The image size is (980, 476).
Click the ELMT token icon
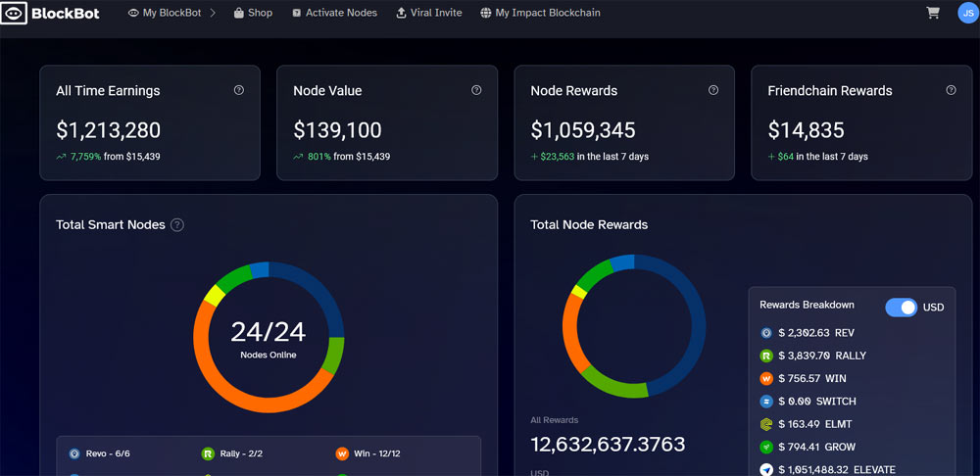(x=766, y=424)
